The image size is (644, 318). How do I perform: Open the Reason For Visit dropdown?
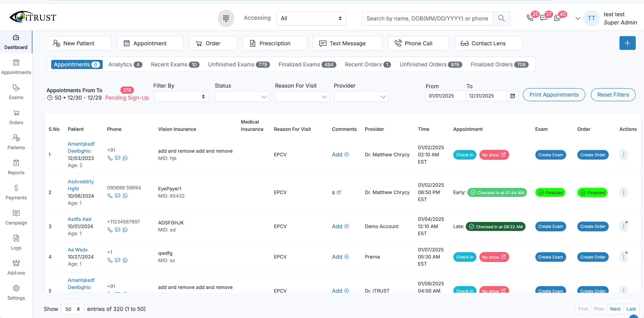pyautogui.click(x=302, y=97)
